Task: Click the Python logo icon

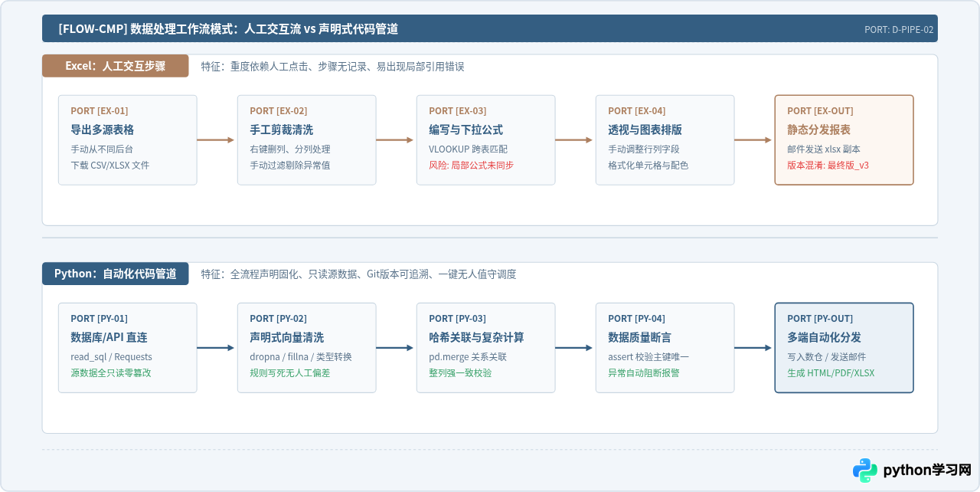Action: click(865, 471)
